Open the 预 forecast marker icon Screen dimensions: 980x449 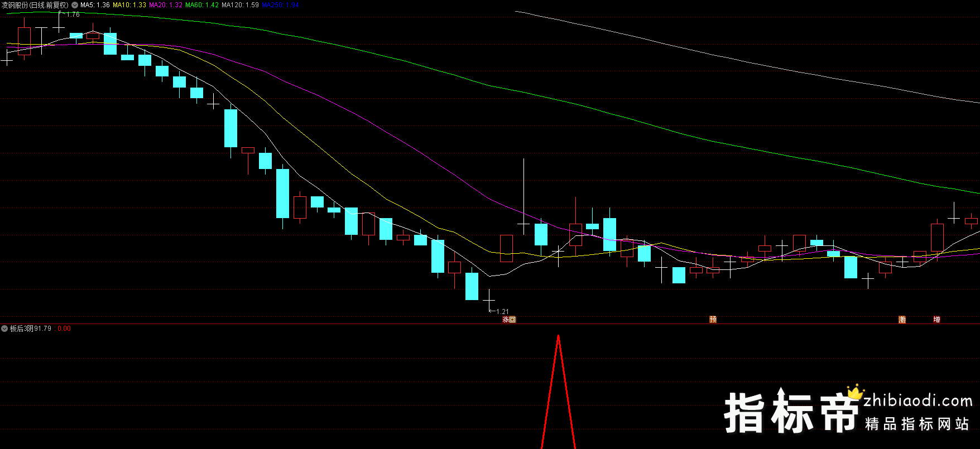click(x=713, y=320)
